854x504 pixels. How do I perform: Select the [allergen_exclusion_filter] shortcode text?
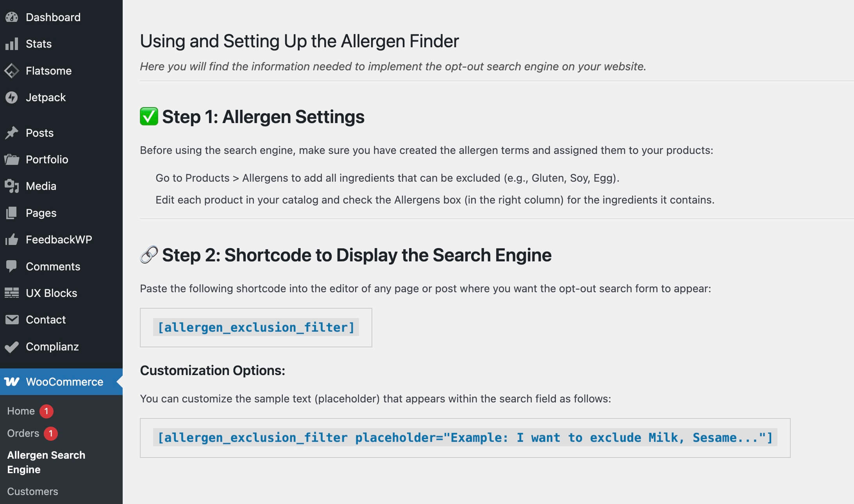(x=256, y=327)
